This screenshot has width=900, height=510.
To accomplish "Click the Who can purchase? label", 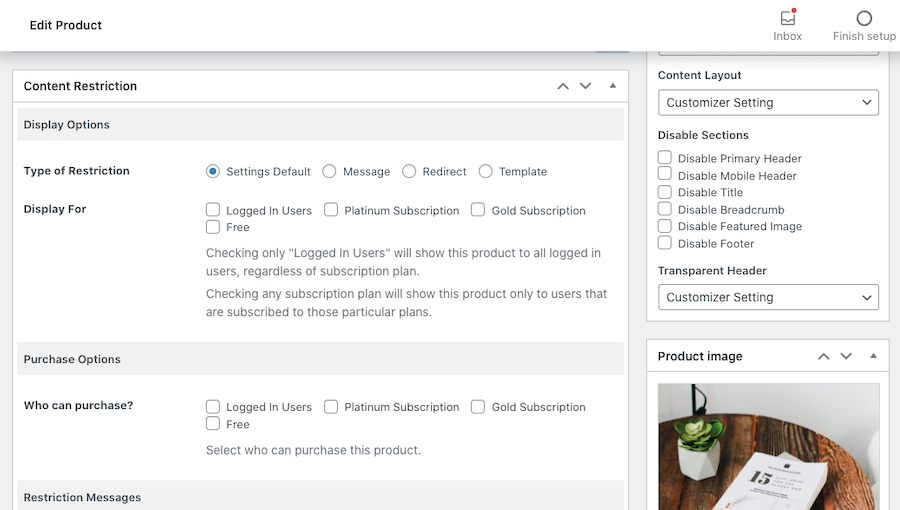I will 78,406.
